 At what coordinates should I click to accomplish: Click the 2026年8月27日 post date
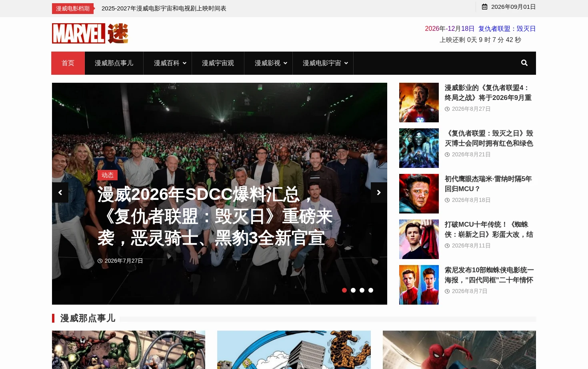point(471,109)
